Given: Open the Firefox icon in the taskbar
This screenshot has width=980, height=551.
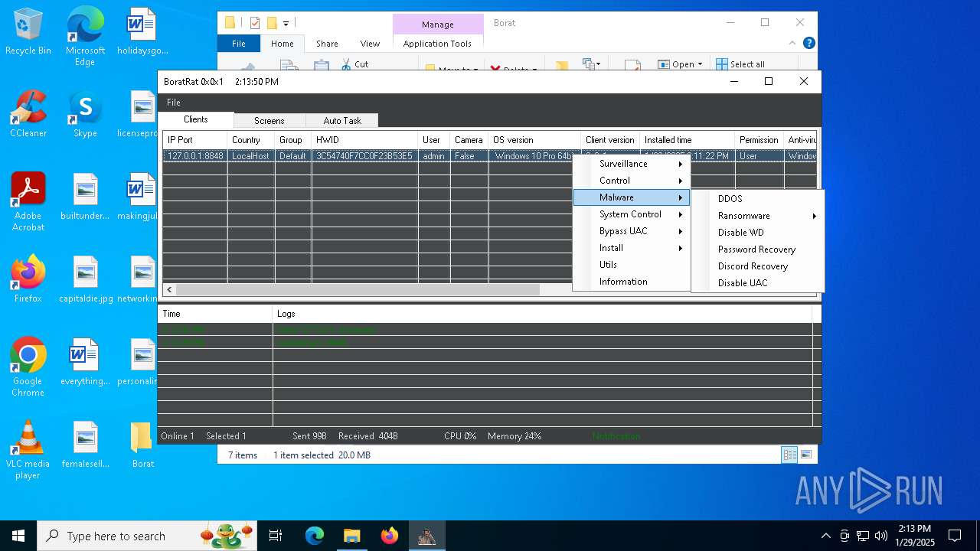Looking at the screenshot, I should (x=389, y=536).
